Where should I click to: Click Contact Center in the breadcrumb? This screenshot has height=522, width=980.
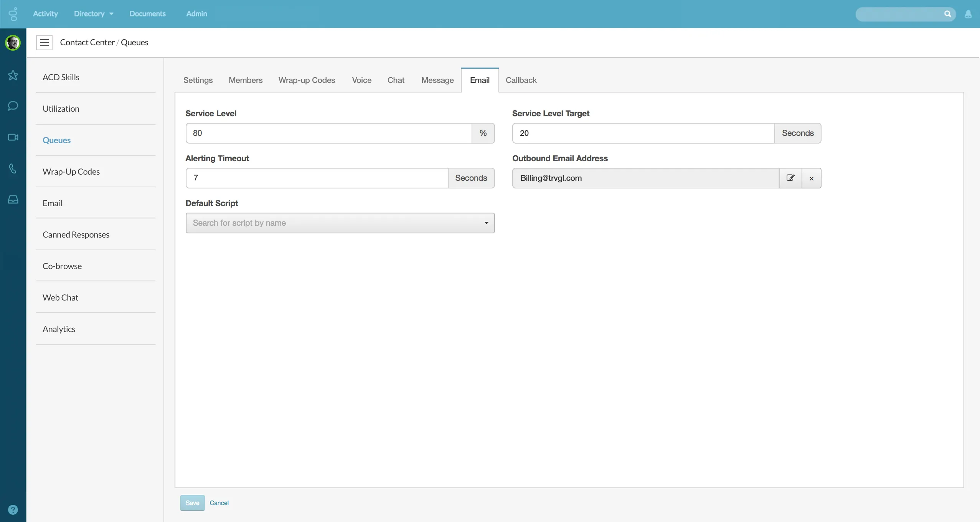pos(87,43)
